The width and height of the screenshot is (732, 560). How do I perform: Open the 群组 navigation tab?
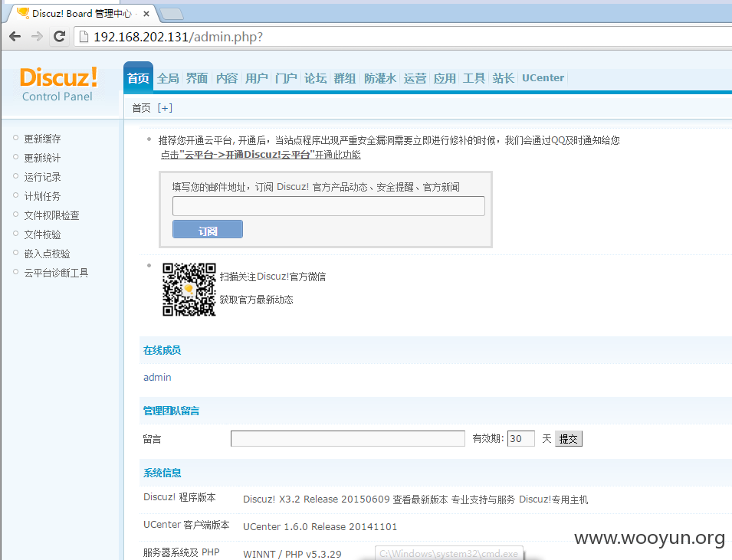345,78
